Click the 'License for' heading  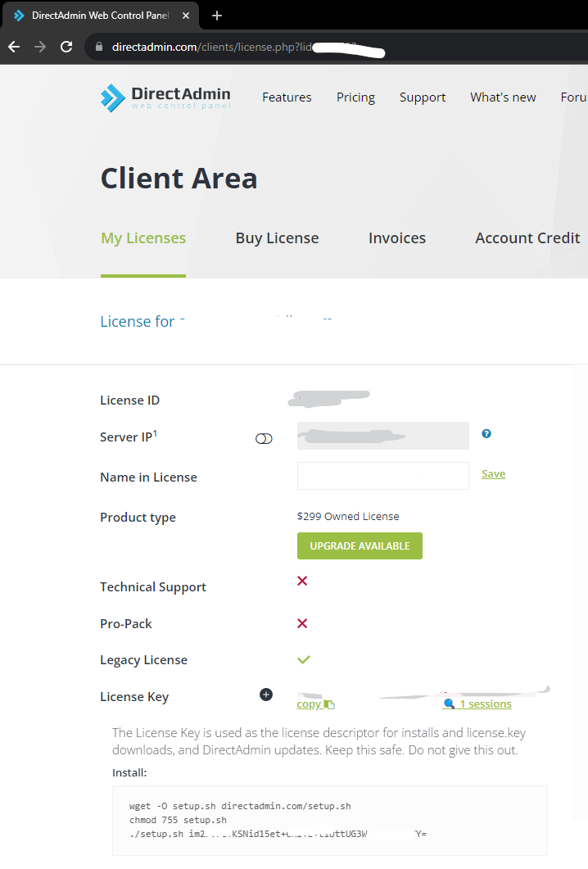pyautogui.click(x=138, y=321)
